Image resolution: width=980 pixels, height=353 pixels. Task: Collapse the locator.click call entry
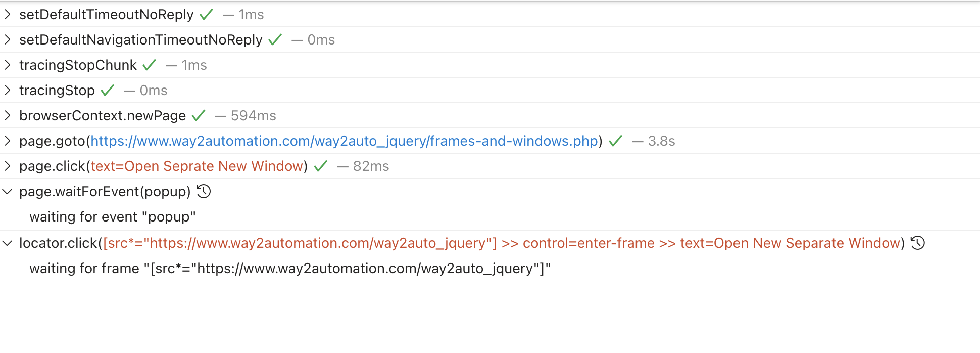pyautogui.click(x=7, y=243)
